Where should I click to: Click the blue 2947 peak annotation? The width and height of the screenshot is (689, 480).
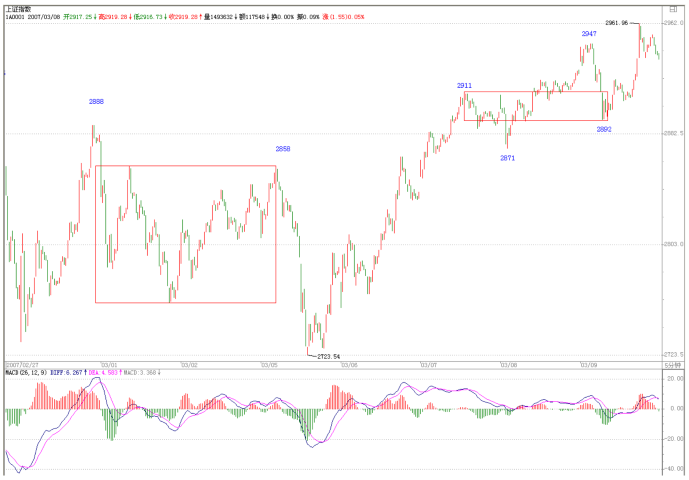pos(589,34)
